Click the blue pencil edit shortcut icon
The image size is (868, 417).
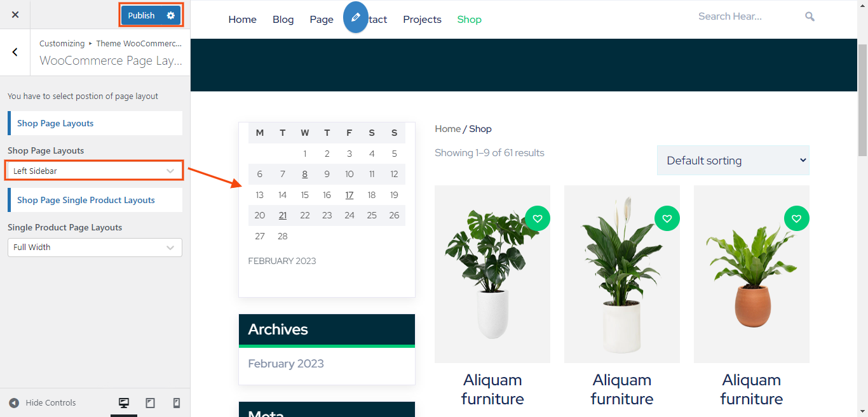[356, 17]
